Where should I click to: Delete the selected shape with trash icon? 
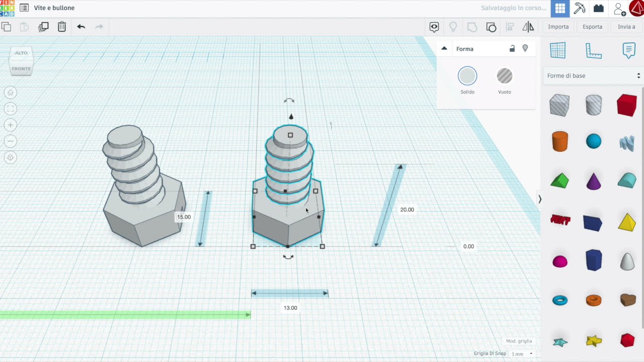[x=62, y=27]
